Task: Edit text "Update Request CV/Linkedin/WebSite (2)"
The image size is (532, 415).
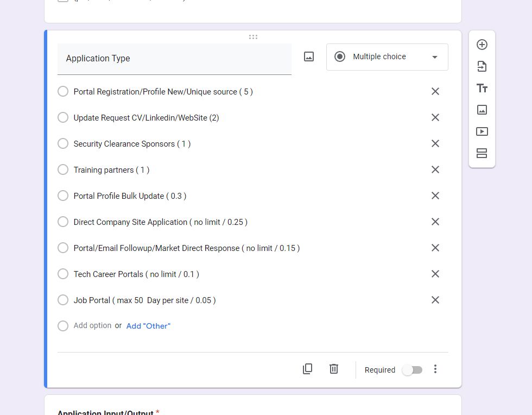Action: 146,118
